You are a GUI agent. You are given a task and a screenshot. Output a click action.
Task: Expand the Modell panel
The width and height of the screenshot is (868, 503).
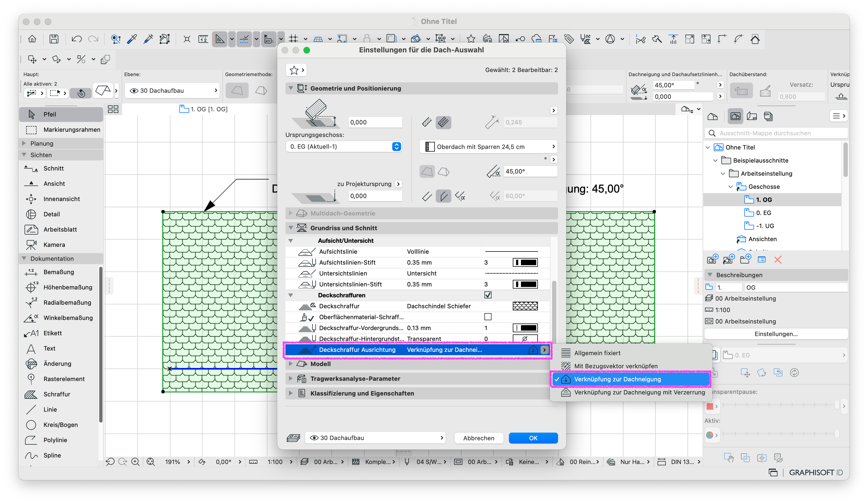tap(291, 364)
